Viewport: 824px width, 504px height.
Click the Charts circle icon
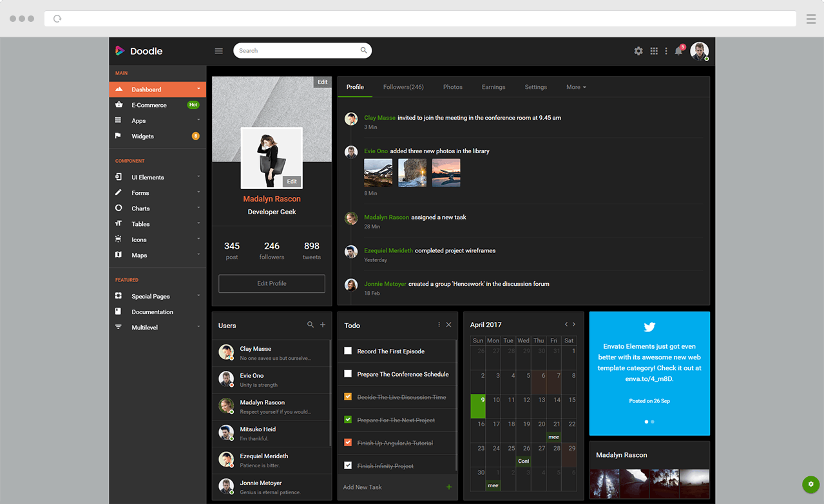pyautogui.click(x=119, y=208)
